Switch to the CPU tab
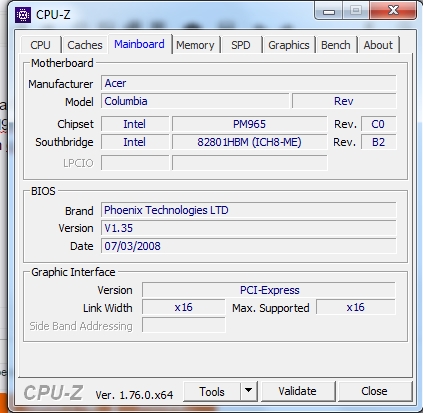This screenshot has height=413, width=423. coord(41,45)
